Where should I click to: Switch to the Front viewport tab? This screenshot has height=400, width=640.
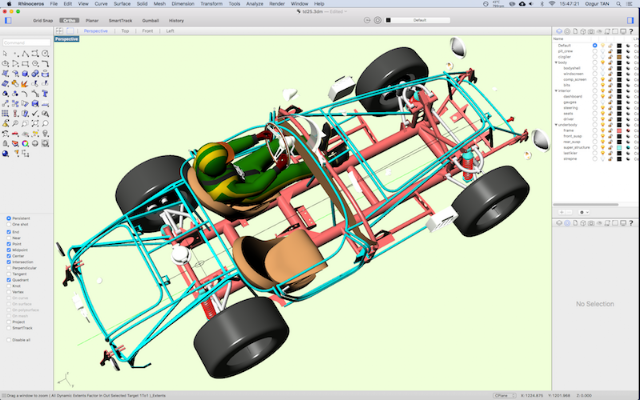pyautogui.click(x=147, y=31)
